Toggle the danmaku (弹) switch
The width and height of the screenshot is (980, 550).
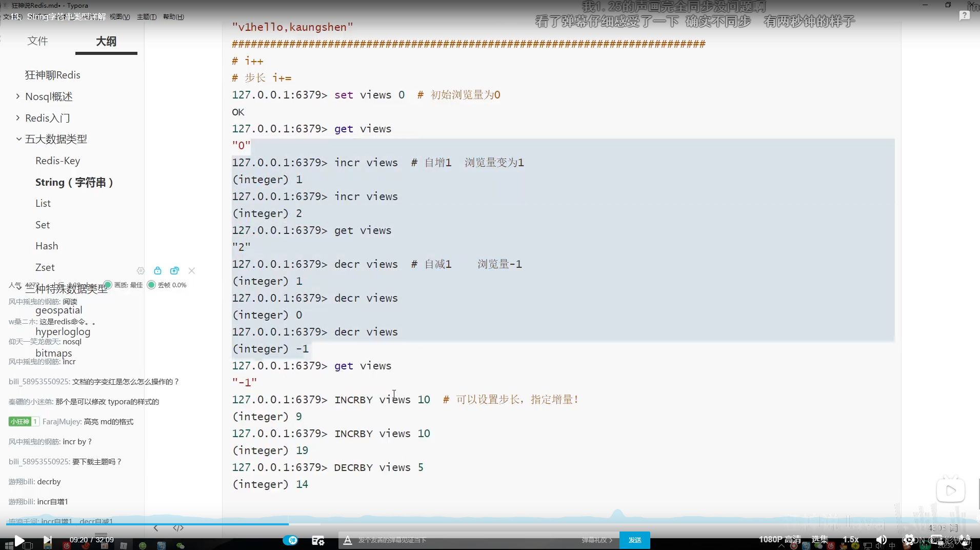pos(290,540)
